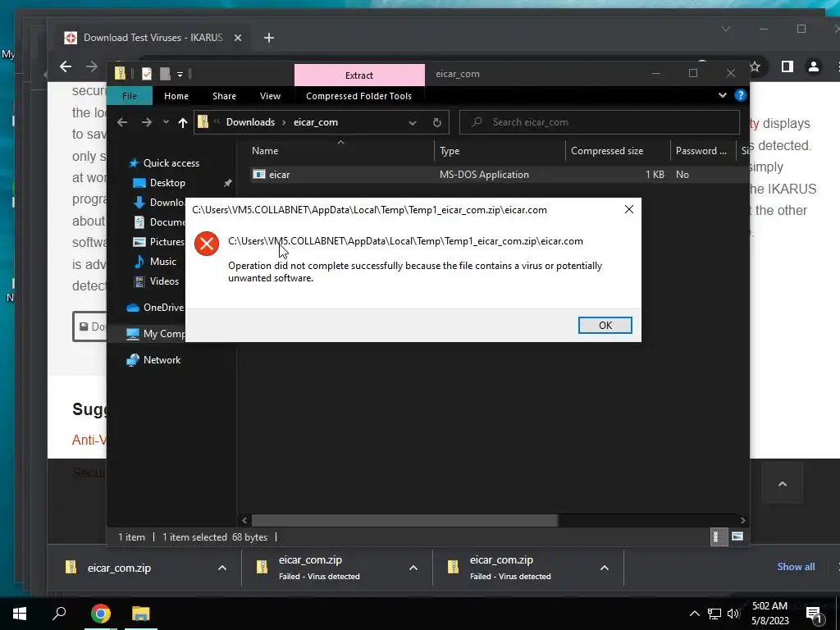This screenshot has width=840, height=630.
Task: Go back in Chrome browser
Action: [66, 66]
